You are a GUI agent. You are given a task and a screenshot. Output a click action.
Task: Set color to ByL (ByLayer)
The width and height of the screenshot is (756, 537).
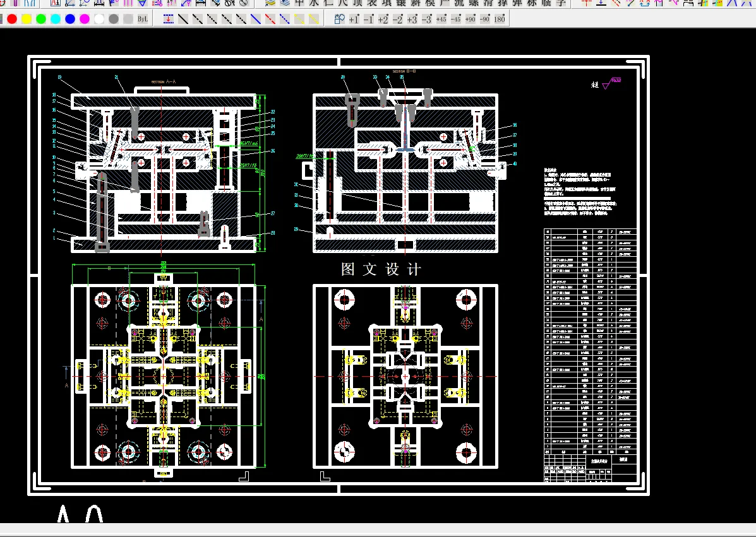pos(143,19)
